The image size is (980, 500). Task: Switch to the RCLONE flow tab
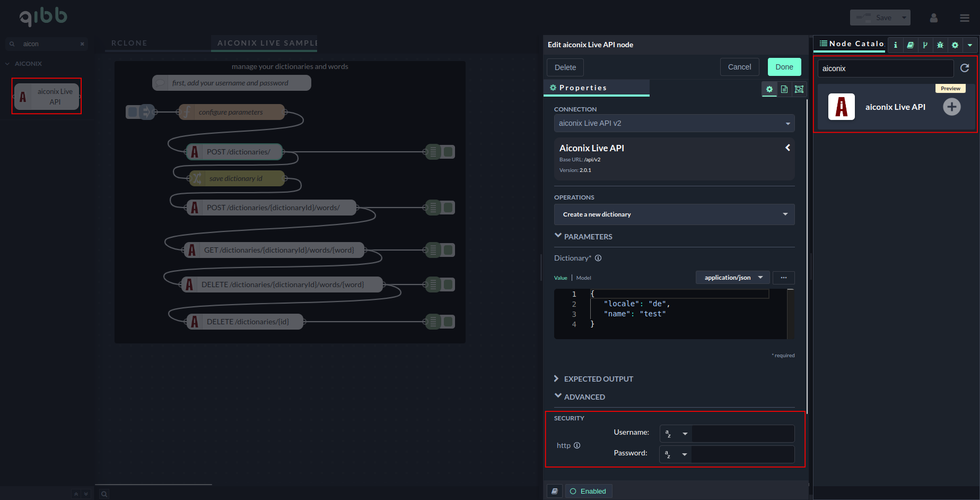(x=129, y=43)
